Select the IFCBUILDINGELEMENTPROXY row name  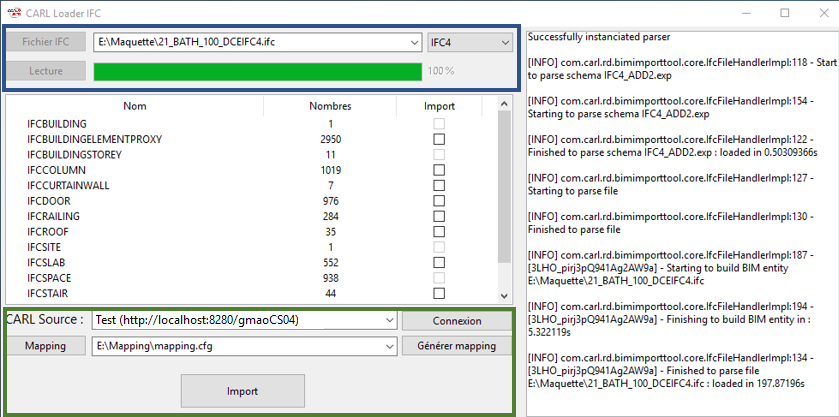pos(95,140)
